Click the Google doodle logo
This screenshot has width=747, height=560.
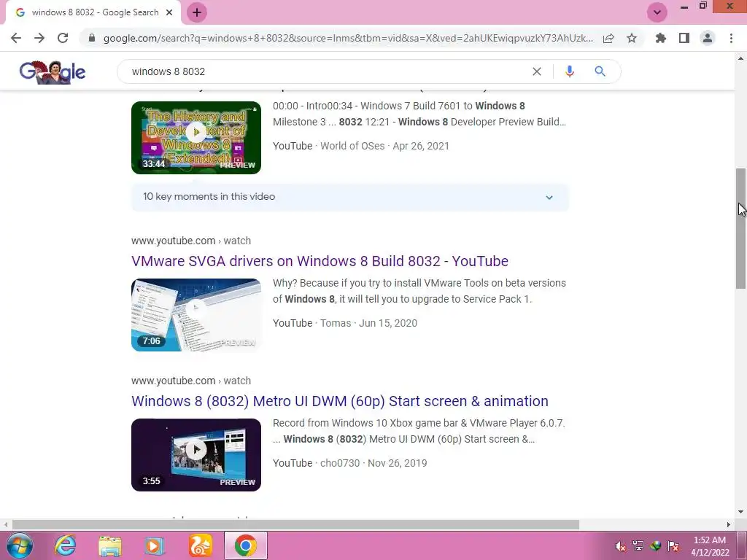click(53, 72)
